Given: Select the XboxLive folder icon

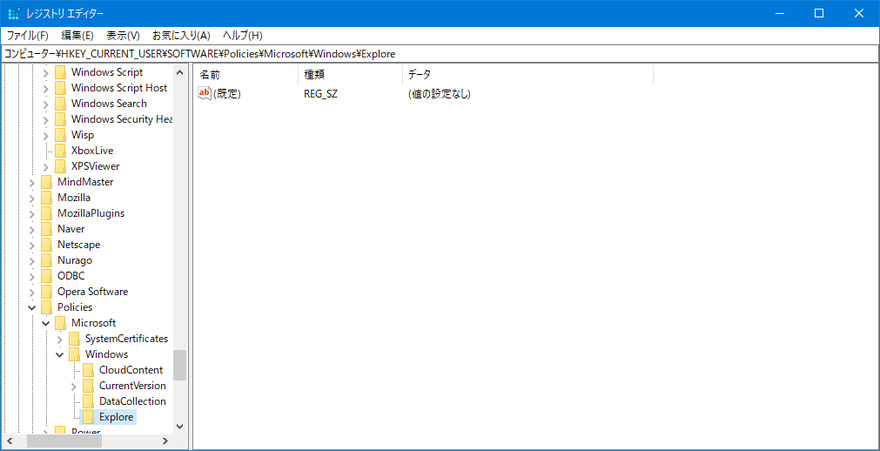Looking at the screenshot, I should pos(61,151).
